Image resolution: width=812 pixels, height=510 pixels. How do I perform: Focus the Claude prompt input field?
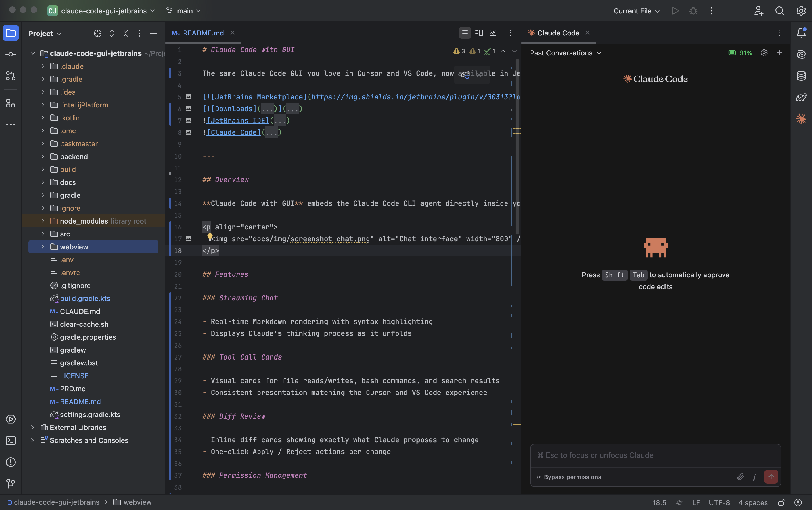coord(655,455)
